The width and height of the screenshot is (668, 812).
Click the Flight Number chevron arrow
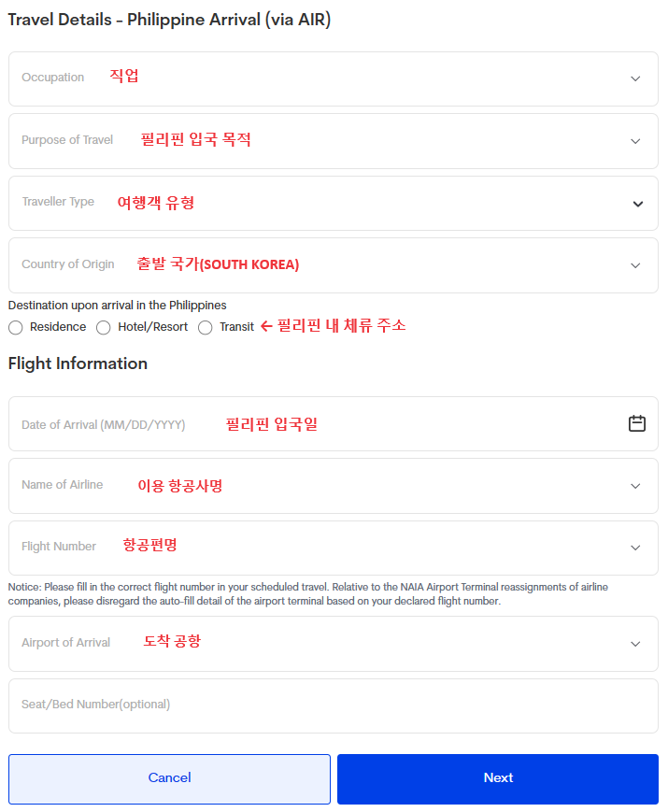635,547
